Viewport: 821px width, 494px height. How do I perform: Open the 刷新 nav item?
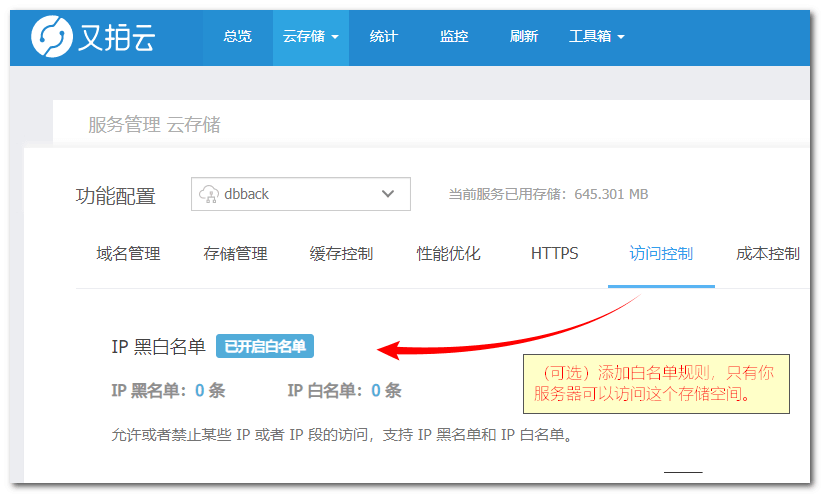524,36
